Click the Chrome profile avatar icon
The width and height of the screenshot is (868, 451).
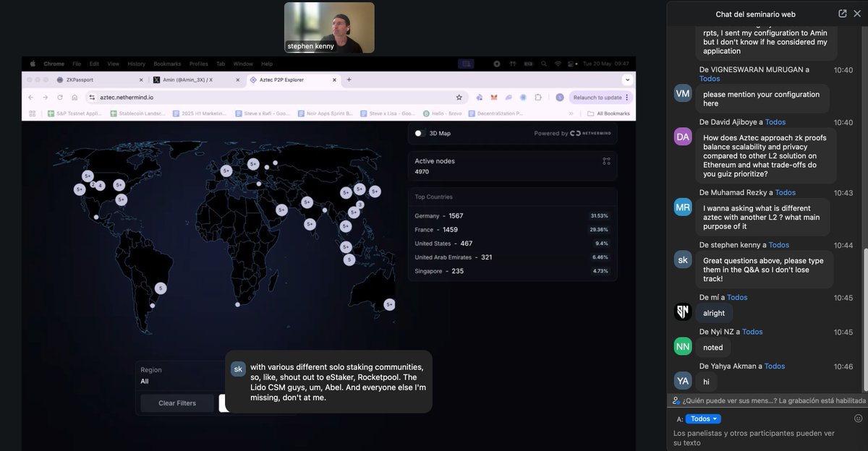coord(559,97)
